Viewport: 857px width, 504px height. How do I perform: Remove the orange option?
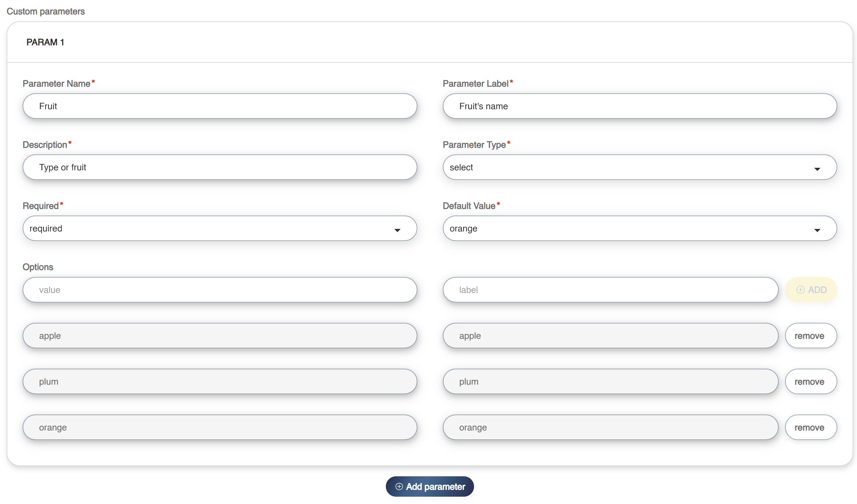tap(811, 428)
